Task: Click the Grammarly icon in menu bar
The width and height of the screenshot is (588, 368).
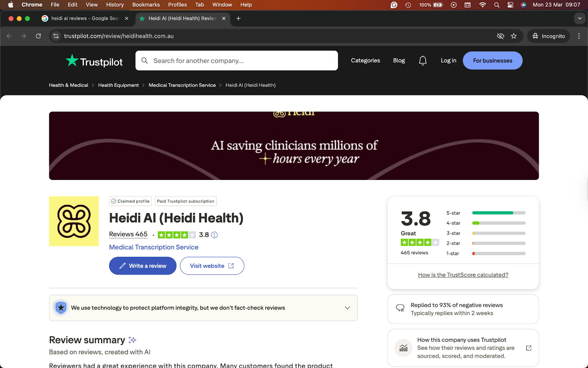Action: coord(394,5)
